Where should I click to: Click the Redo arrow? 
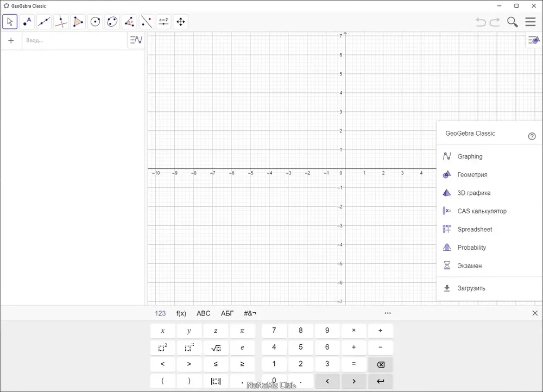[495, 22]
